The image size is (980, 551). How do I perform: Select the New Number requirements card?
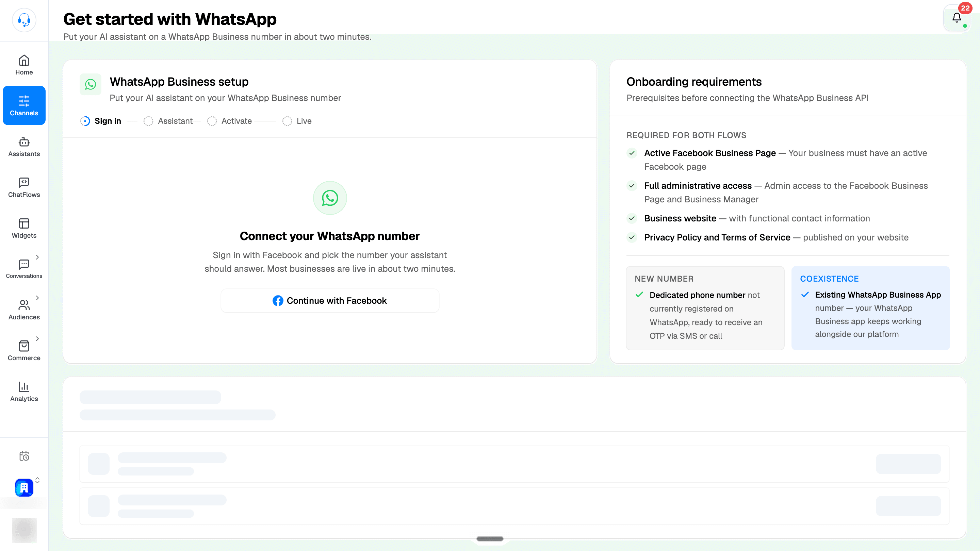705,308
